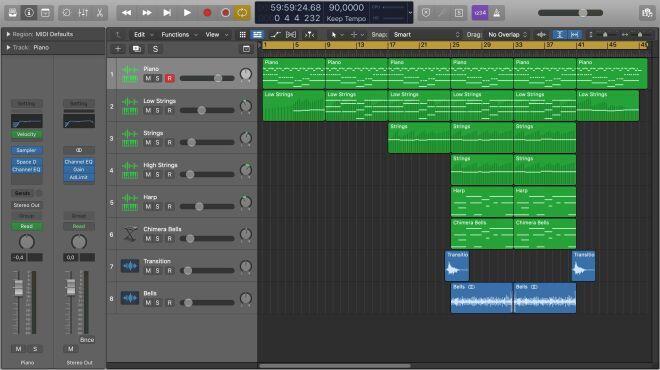Open Smart Controls

click(67, 13)
